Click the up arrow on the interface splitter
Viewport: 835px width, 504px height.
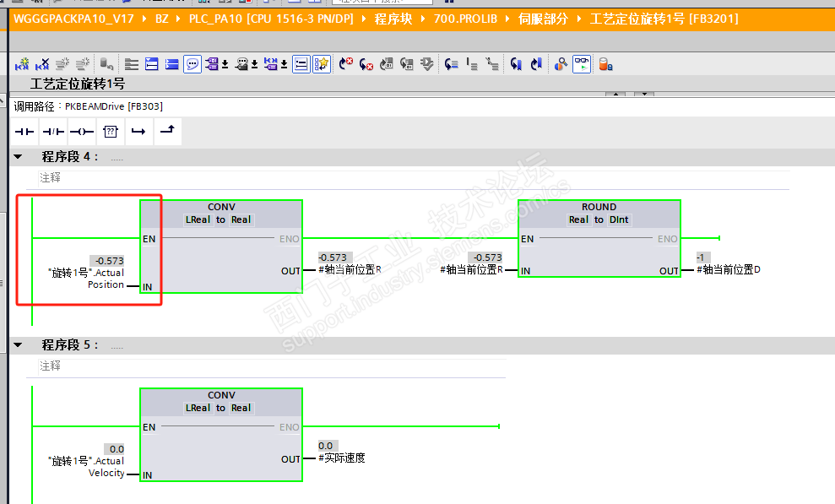(x=615, y=95)
